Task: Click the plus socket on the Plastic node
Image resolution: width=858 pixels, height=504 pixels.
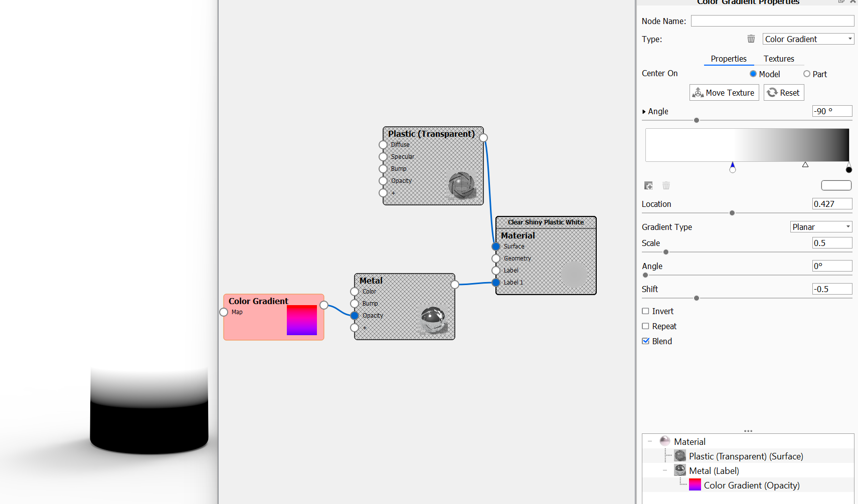Action: click(x=383, y=193)
